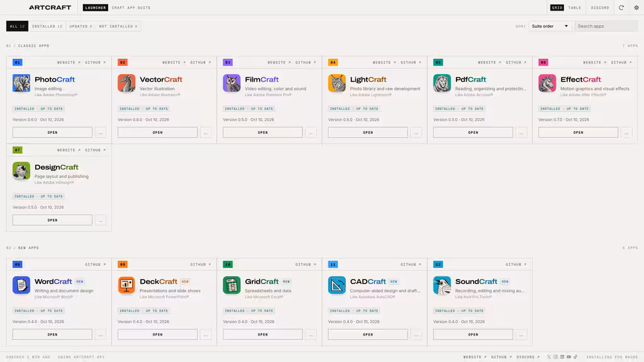Refresh the app list with the reload icon

pyautogui.click(x=621, y=8)
